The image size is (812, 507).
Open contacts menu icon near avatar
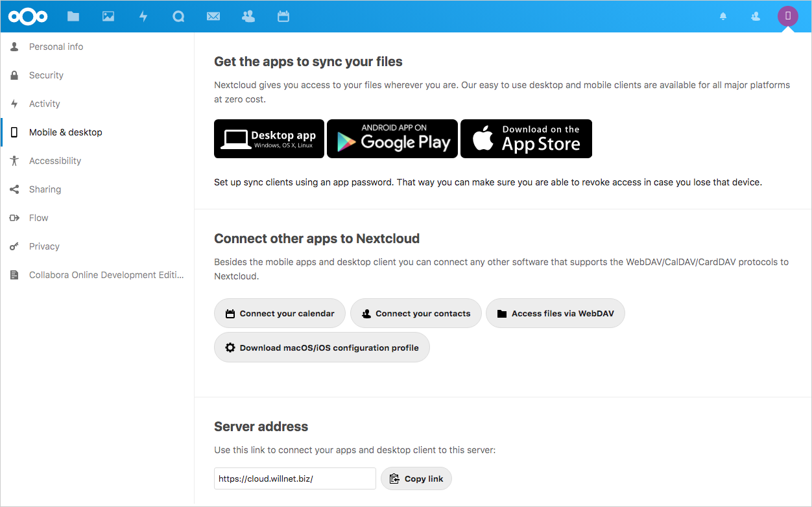click(x=756, y=16)
